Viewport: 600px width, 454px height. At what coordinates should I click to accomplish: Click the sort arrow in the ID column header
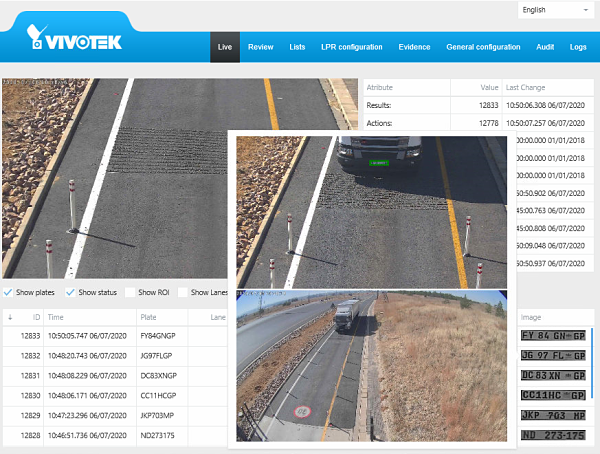tap(11, 317)
